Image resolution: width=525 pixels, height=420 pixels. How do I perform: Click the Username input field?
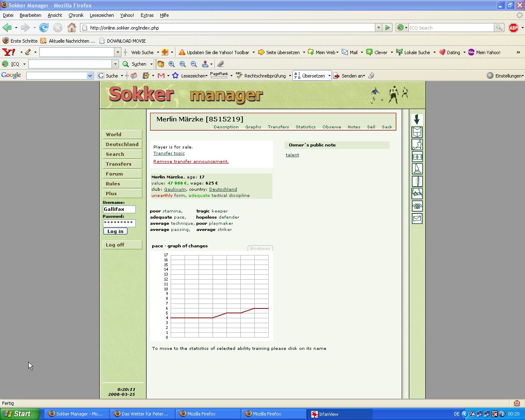119,209
